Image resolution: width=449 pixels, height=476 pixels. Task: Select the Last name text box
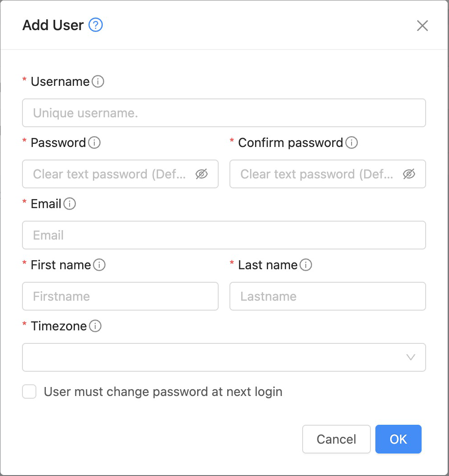click(327, 296)
